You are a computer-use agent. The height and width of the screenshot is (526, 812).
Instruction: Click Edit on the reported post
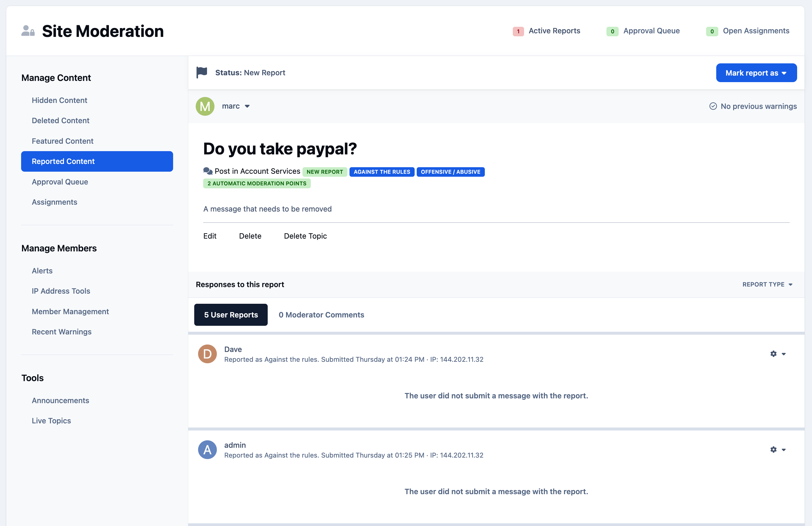click(x=210, y=236)
